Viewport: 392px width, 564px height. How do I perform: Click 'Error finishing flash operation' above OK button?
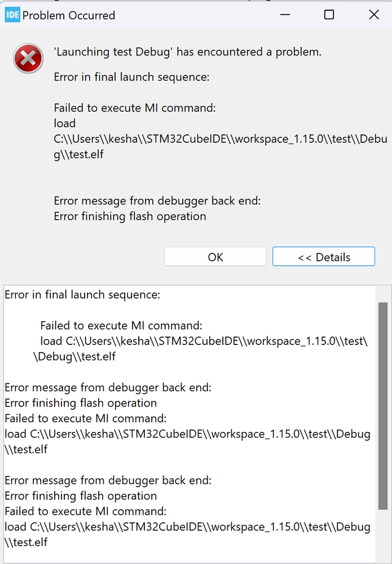[x=130, y=216]
